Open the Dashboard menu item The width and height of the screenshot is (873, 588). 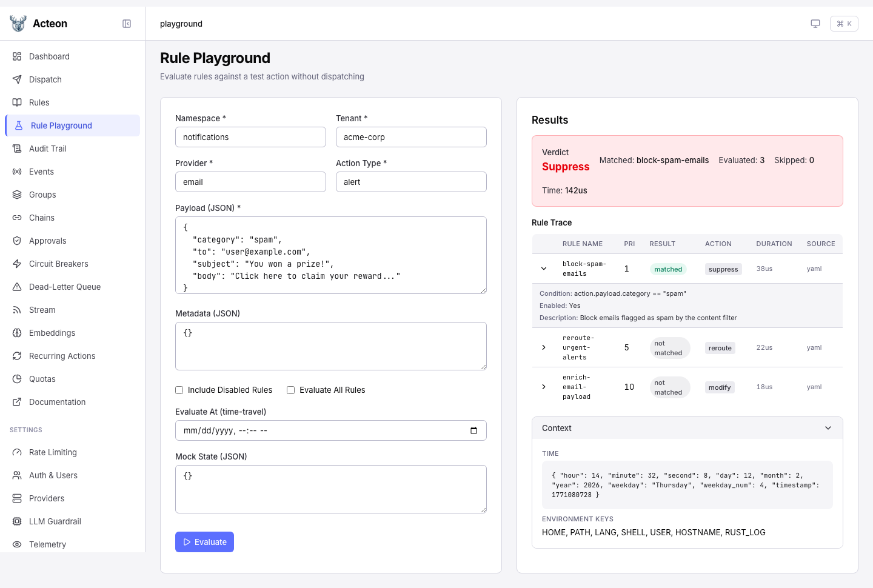point(49,56)
